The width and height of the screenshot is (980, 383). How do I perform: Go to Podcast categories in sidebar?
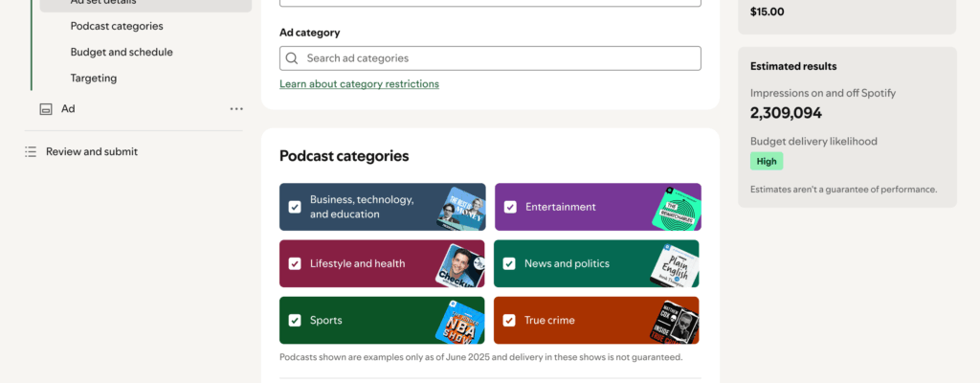click(x=117, y=26)
